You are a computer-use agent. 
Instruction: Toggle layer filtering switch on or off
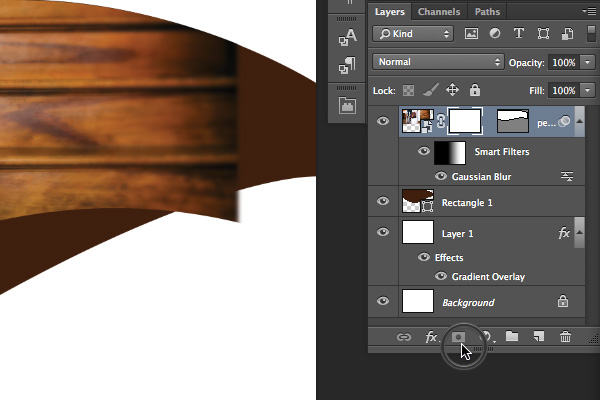591,34
